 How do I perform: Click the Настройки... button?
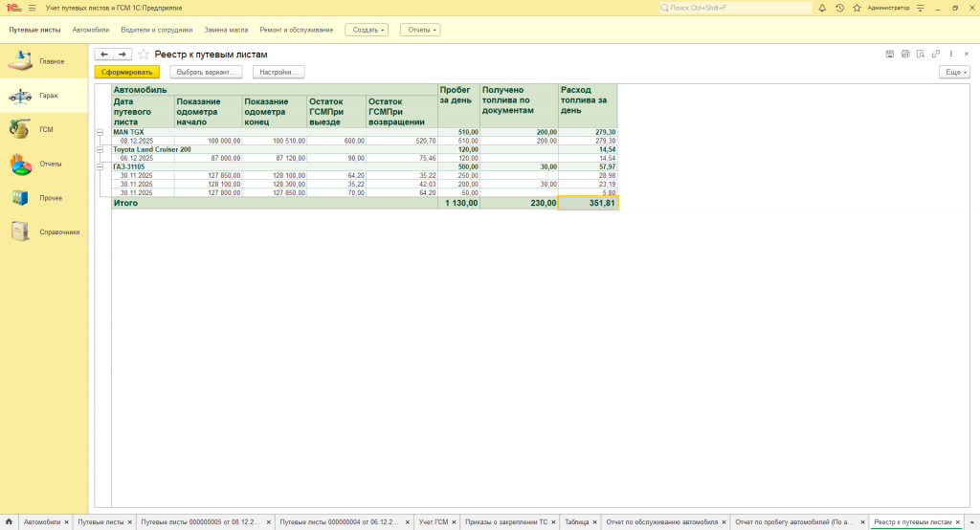point(278,72)
